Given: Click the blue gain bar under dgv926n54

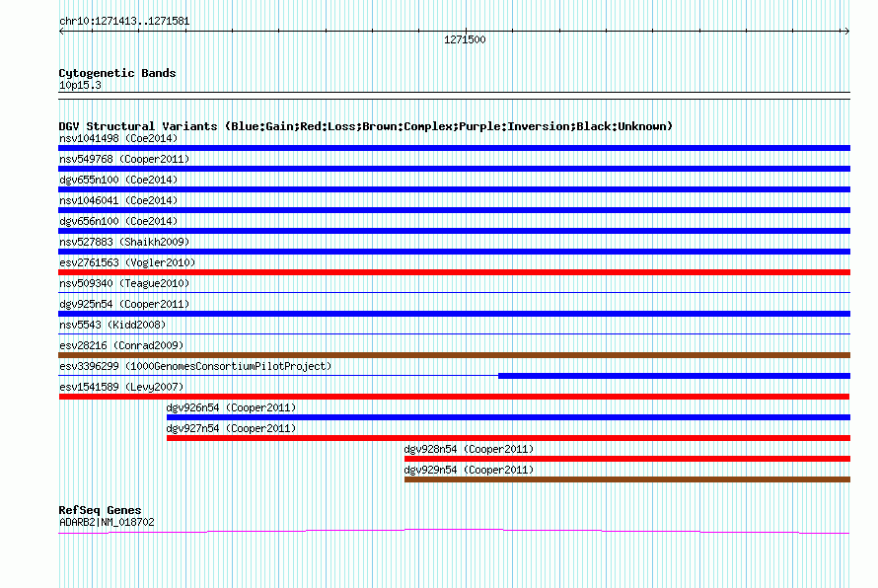Looking at the screenshot, I should [508, 417].
